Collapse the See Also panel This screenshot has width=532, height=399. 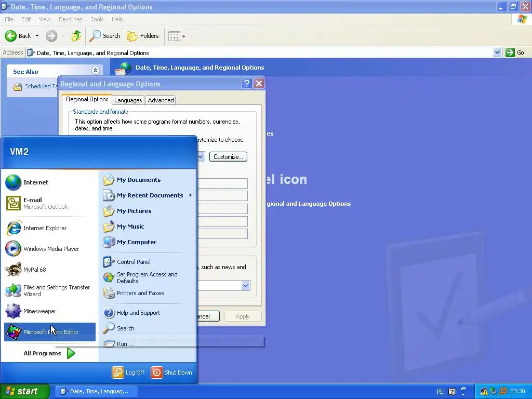(96, 70)
